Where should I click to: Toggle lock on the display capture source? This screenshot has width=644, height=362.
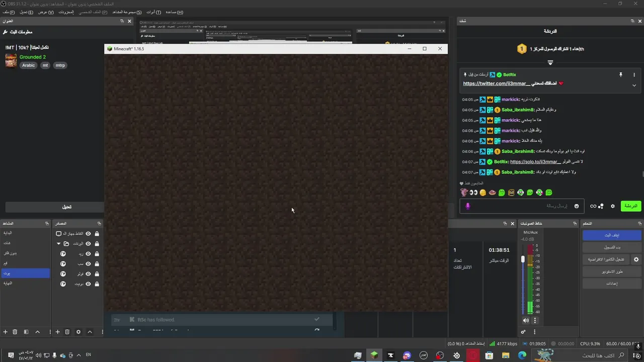click(97, 234)
